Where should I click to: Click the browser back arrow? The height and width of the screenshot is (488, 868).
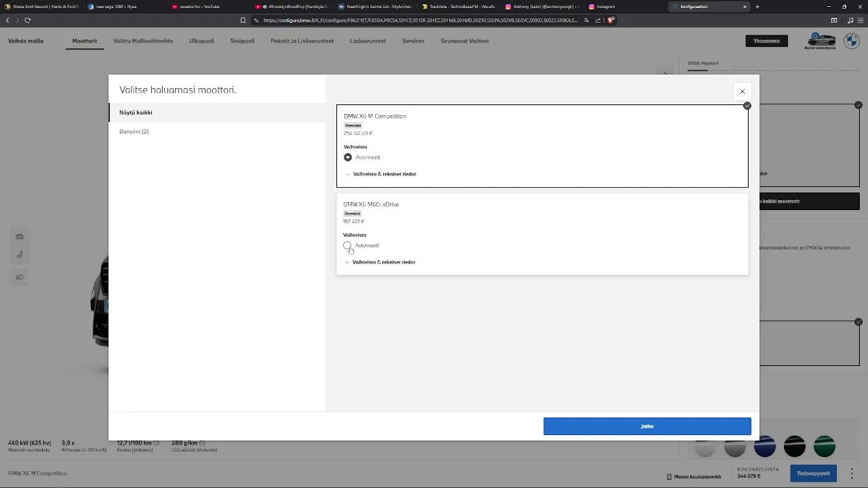coord(7,20)
